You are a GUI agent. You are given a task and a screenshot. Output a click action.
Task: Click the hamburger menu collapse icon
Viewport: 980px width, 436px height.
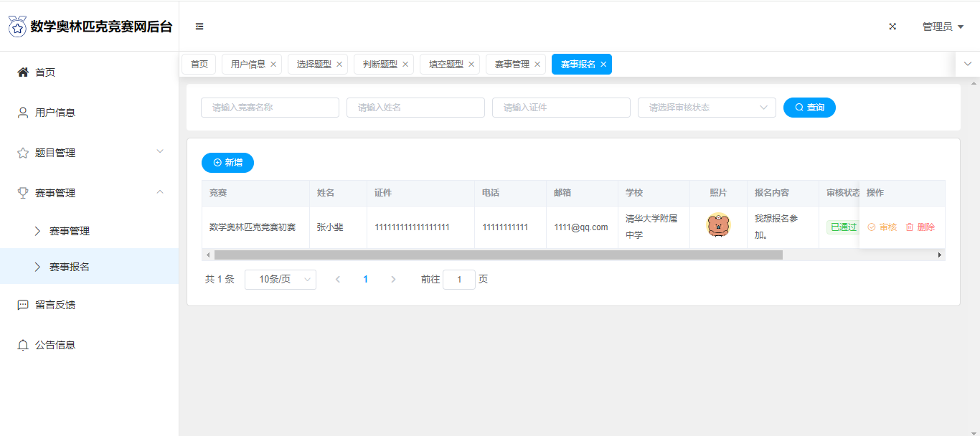pyautogui.click(x=199, y=27)
